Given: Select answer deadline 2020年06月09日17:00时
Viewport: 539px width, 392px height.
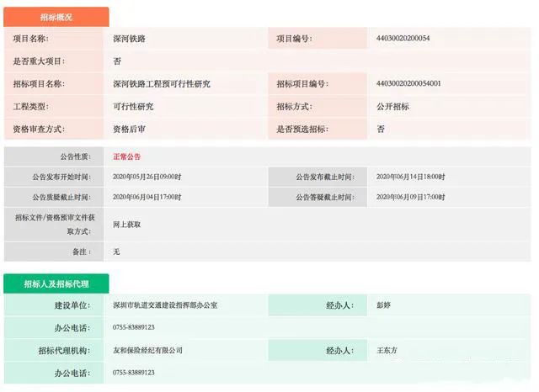Looking at the screenshot, I should pyautogui.click(x=410, y=198).
